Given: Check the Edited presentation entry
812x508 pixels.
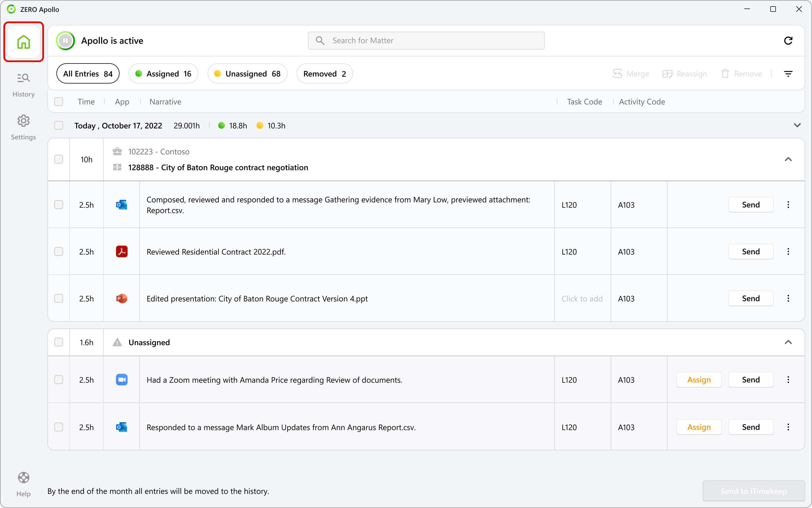Looking at the screenshot, I should pos(59,298).
